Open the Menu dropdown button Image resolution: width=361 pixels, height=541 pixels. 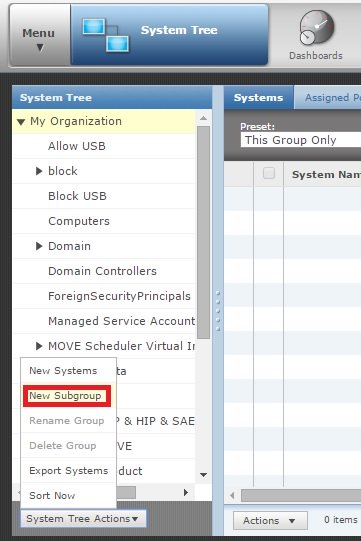coord(39,35)
